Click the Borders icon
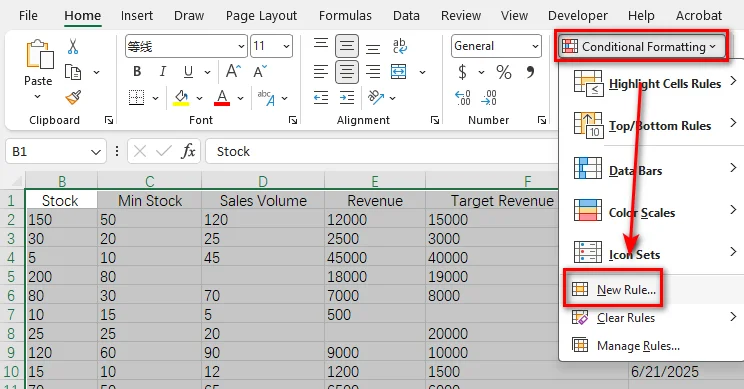Viewport: 744px width, 389px height. pos(136,98)
